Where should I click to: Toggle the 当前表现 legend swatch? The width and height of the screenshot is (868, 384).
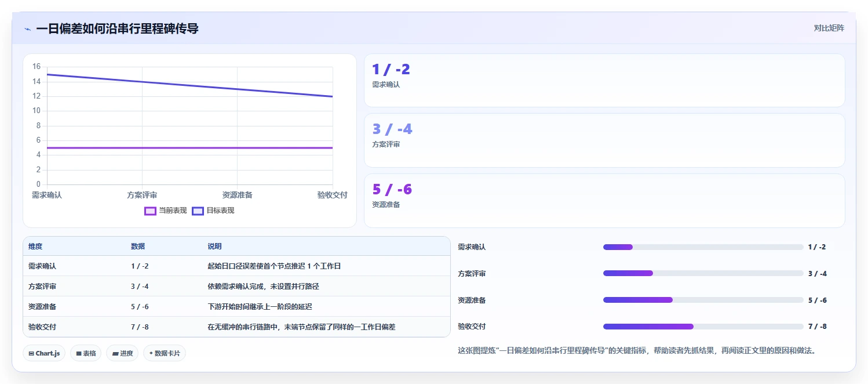[x=150, y=211]
